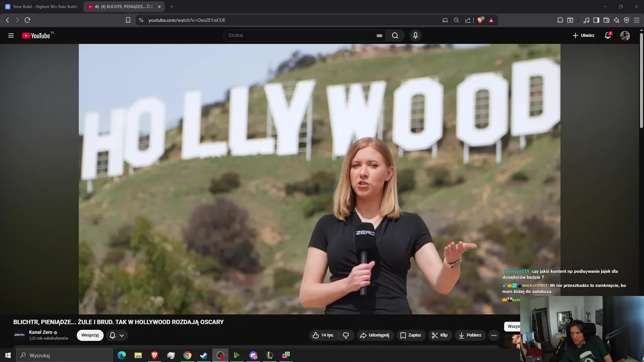Viewport: 644px width, 362px height.
Task: Dislike the video with thumbs-down
Action: 346,335
